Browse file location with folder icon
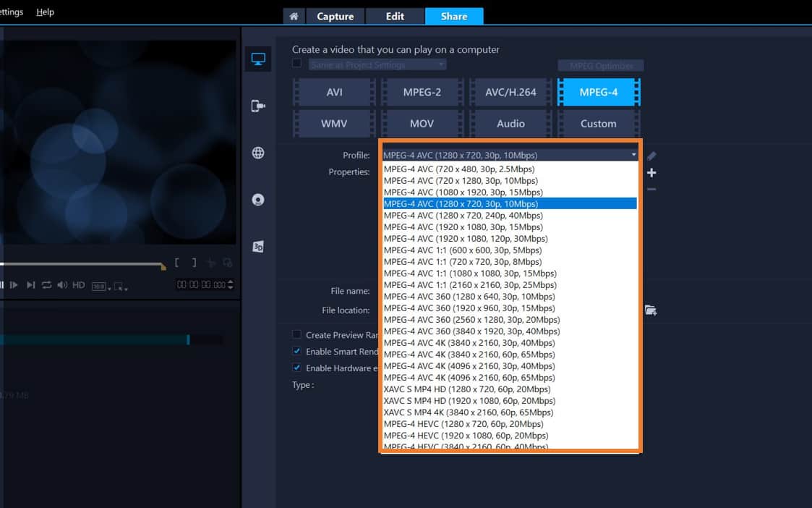Screen dimensions: 812x508 tap(650, 310)
